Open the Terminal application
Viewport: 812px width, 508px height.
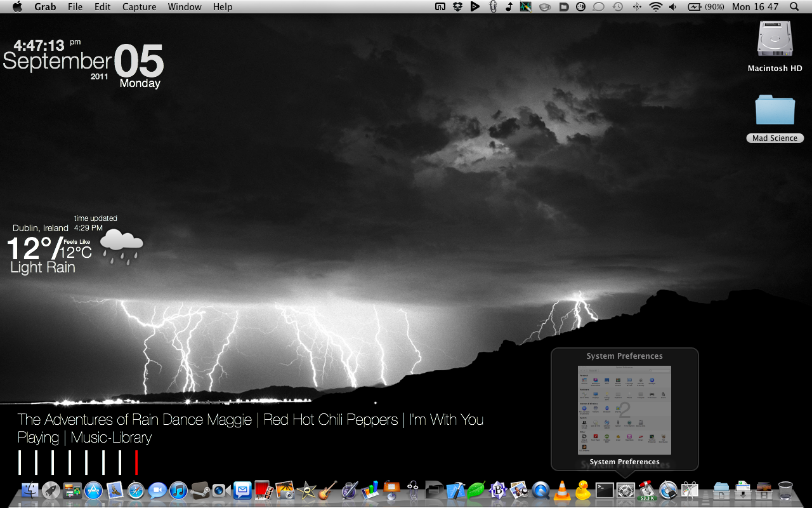click(x=604, y=490)
